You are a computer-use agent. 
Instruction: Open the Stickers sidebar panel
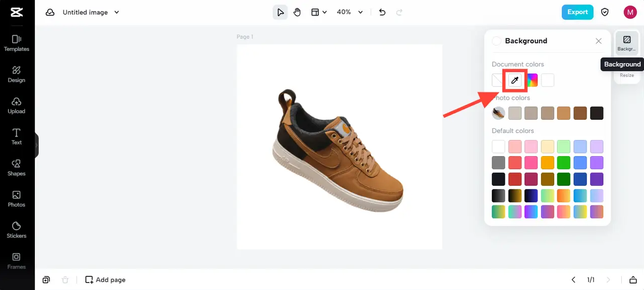17,230
